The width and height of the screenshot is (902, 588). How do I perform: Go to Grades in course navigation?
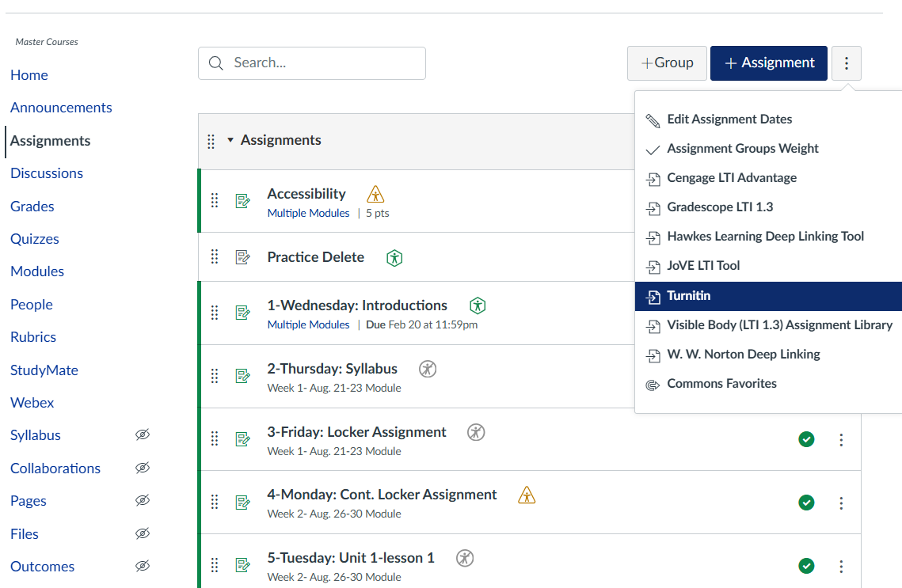click(x=32, y=207)
